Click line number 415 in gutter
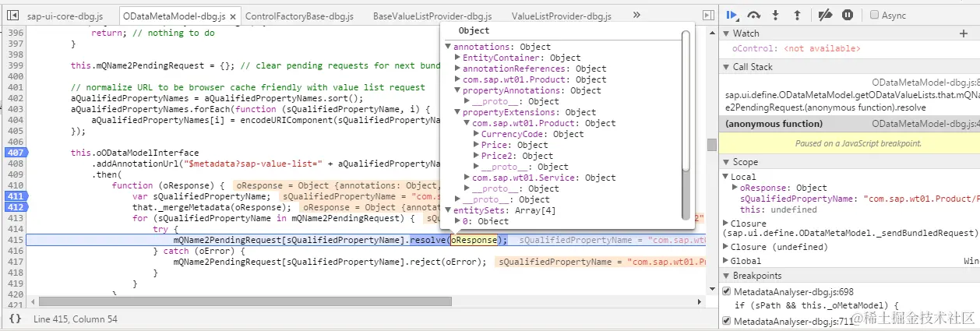This screenshot has width=980, height=331. tap(15, 240)
